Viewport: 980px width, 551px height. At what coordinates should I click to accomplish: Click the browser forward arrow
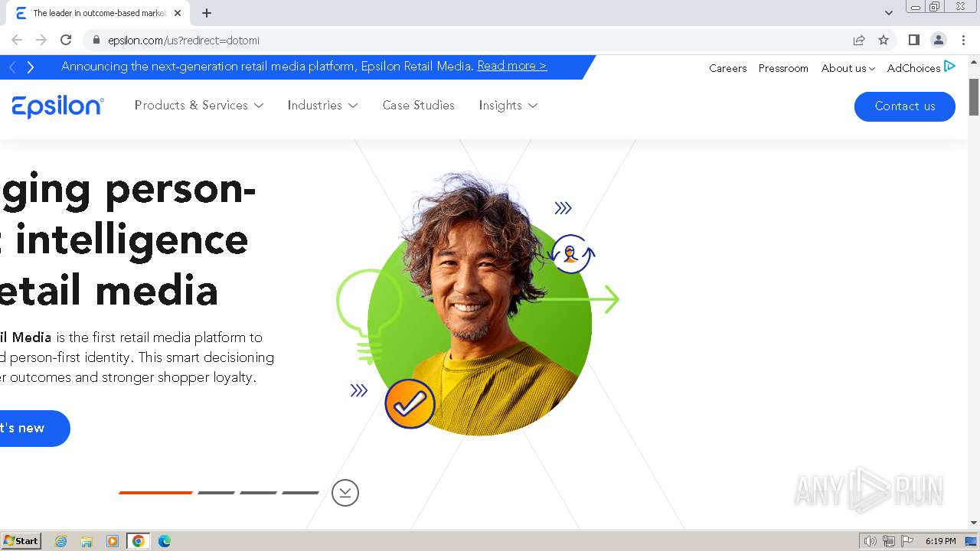point(41,40)
